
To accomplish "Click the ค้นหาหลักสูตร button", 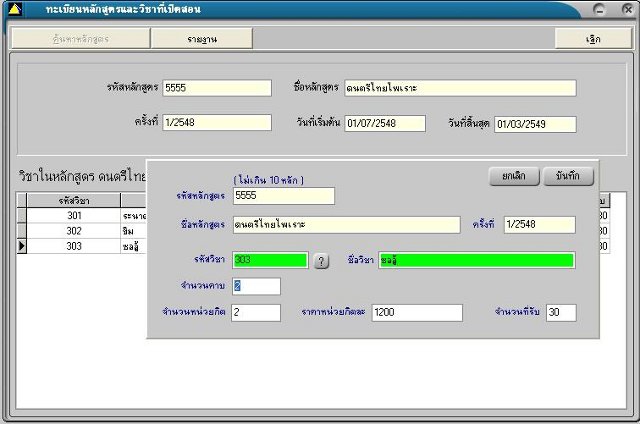I will click(81, 39).
